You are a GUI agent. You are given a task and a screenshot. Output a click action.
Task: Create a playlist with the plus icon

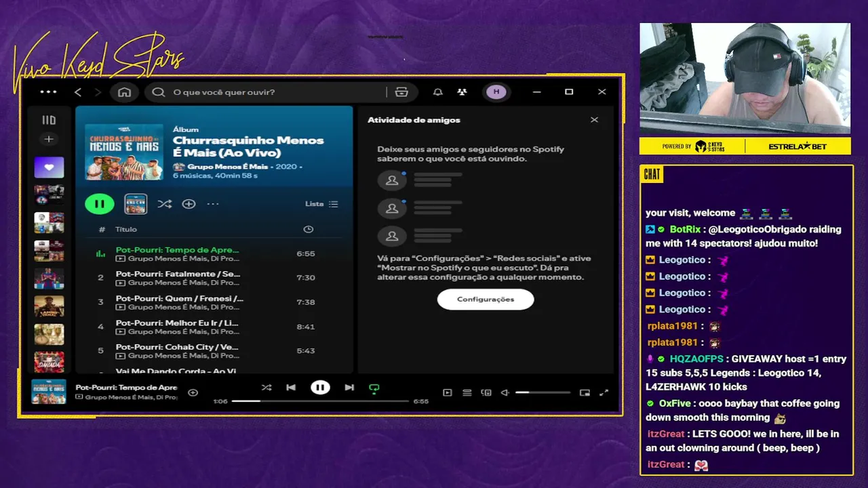click(48, 139)
